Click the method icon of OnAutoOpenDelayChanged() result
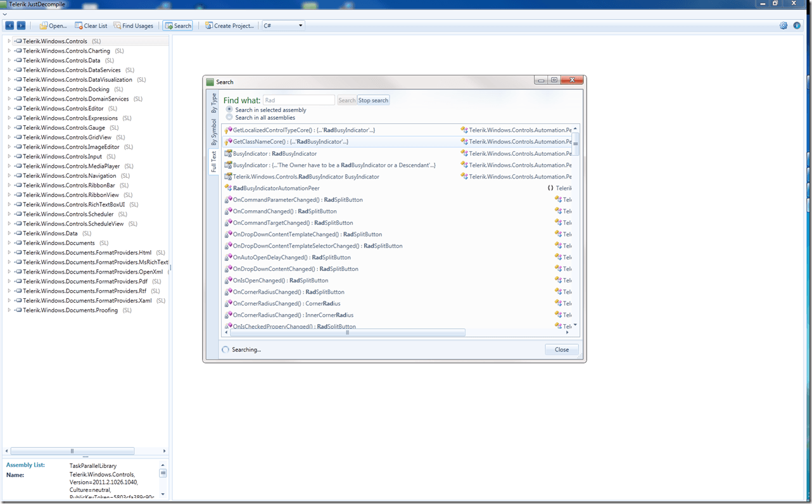The image size is (812, 504). coord(229,257)
